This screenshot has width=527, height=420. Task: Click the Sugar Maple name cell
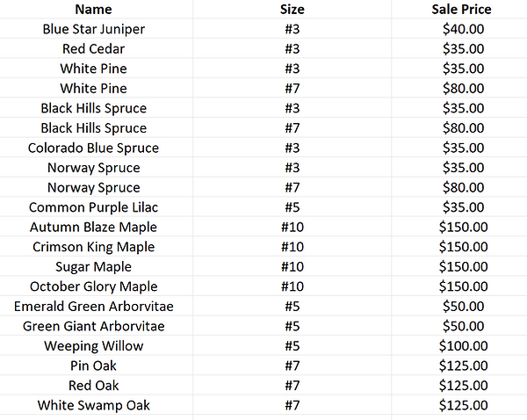pos(93,266)
